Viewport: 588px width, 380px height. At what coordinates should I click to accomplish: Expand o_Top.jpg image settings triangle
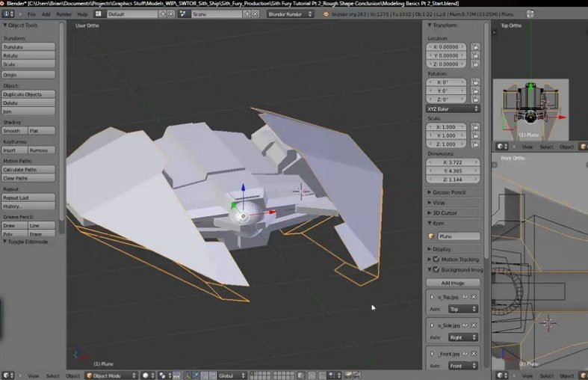tap(432, 297)
